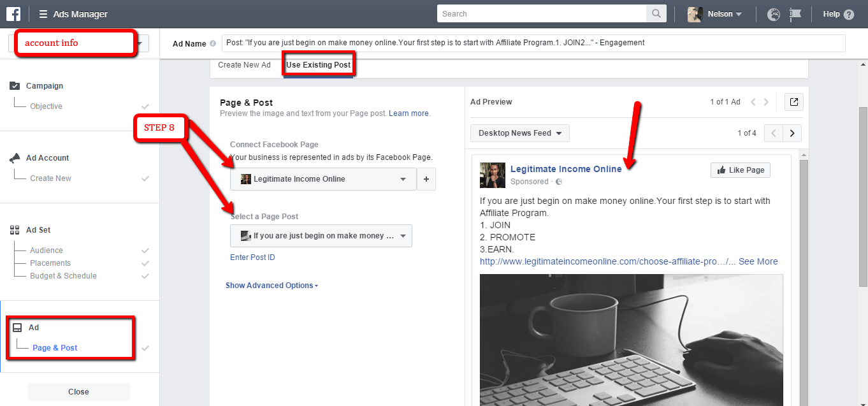Open the Select a Page Post dropdown
Image resolution: width=868 pixels, height=406 pixels.
point(321,236)
